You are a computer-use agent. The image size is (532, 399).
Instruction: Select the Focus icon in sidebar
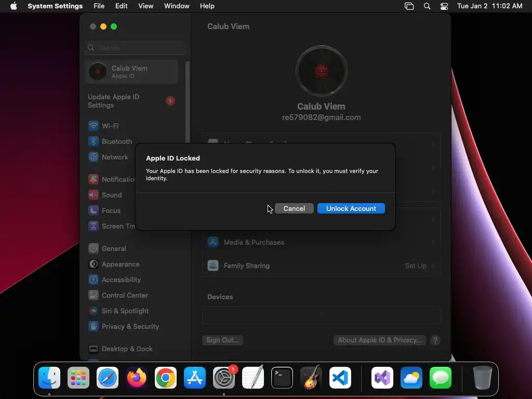[94, 210]
